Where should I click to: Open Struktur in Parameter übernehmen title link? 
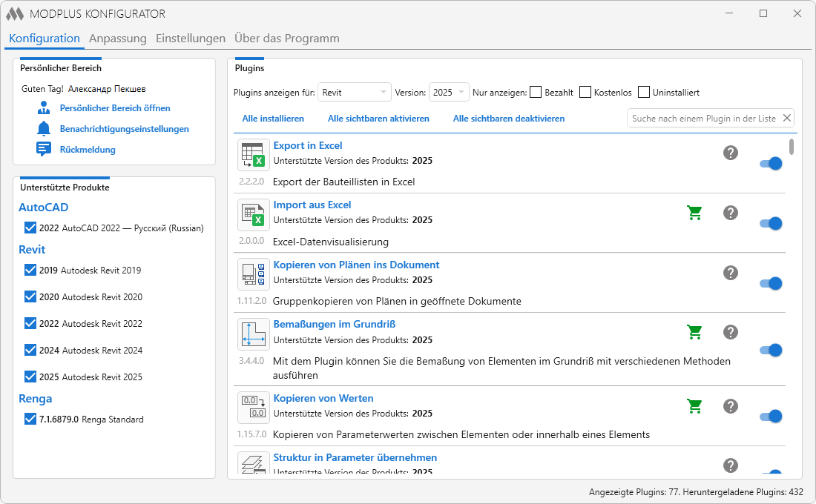point(355,458)
